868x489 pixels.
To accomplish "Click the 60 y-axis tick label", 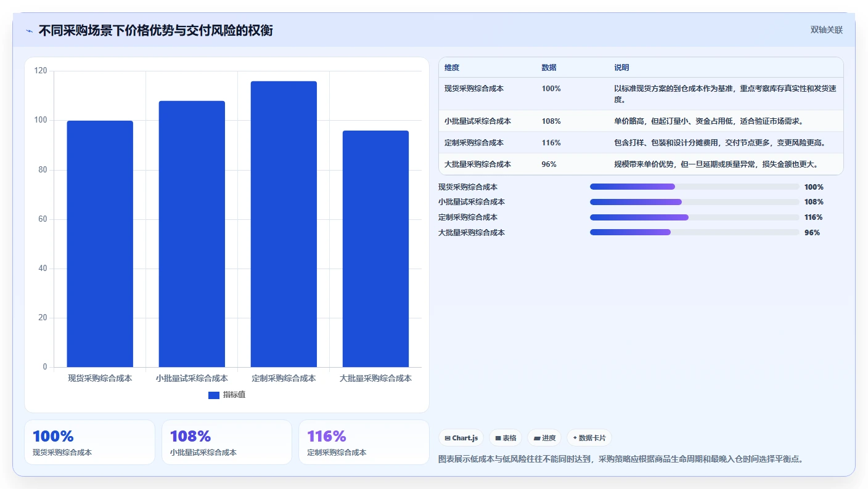I will click(x=43, y=219).
